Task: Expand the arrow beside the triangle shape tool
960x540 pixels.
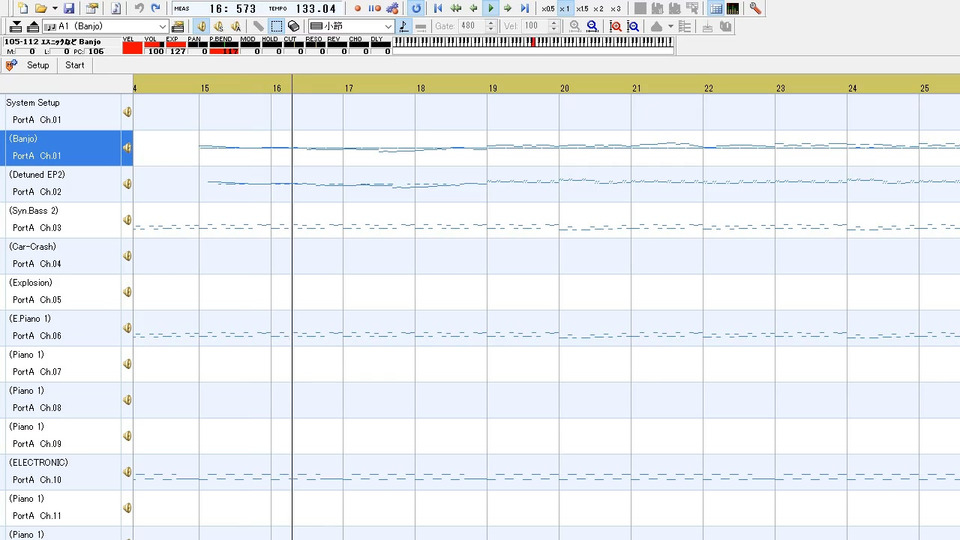Action: coord(670,26)
